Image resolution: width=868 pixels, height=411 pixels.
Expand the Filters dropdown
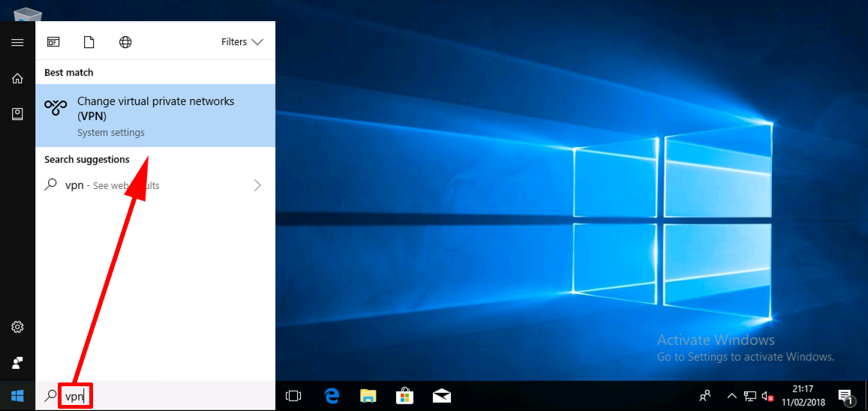click(242, 42)
